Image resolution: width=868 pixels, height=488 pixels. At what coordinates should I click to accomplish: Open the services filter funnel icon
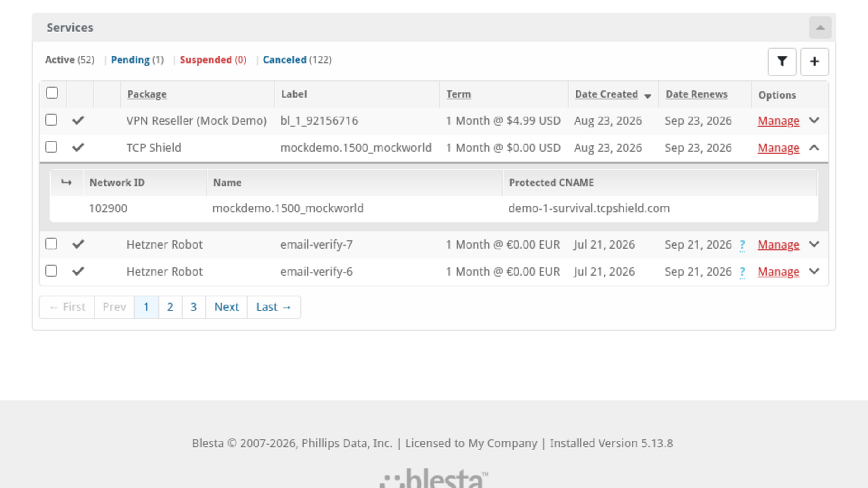click(782, 61)
